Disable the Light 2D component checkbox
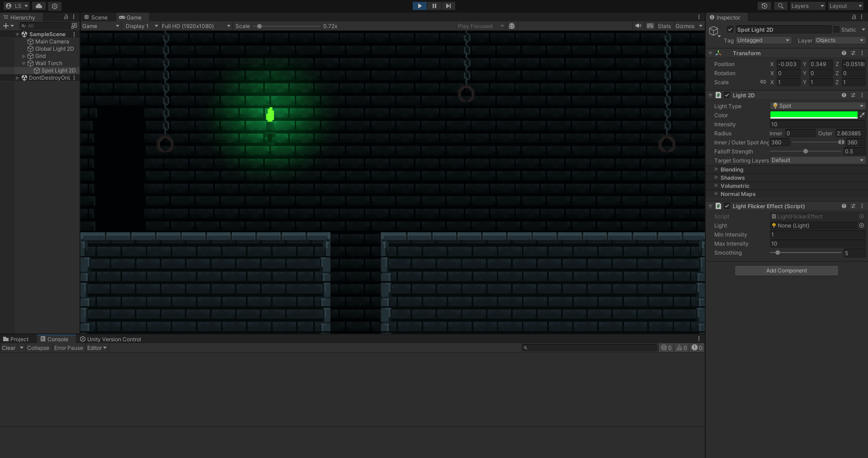 (727, 95)
